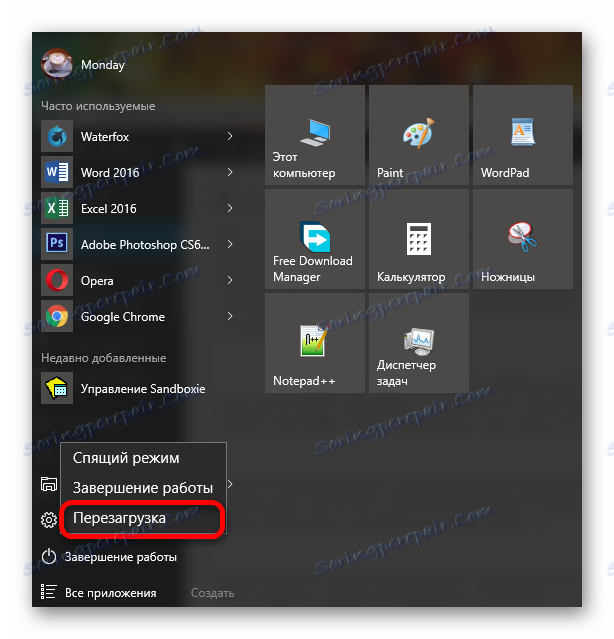Expand Opera jump list arrow
The width and height of the screenshot is (614, 639).
[x=230, y=280]
